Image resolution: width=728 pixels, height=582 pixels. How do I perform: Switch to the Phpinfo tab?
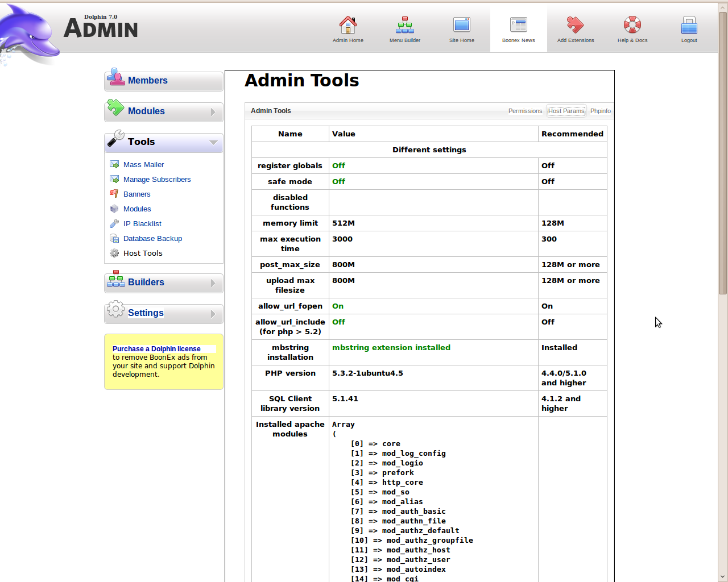[600, 111]
